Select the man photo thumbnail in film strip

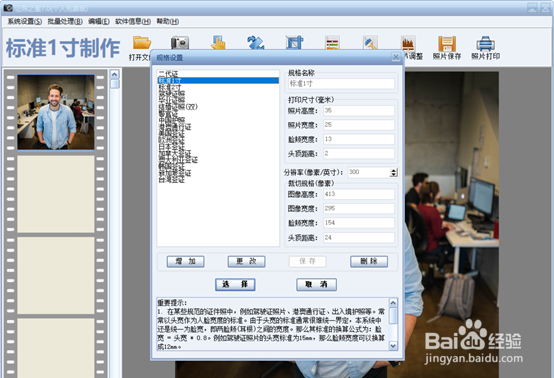56,112
